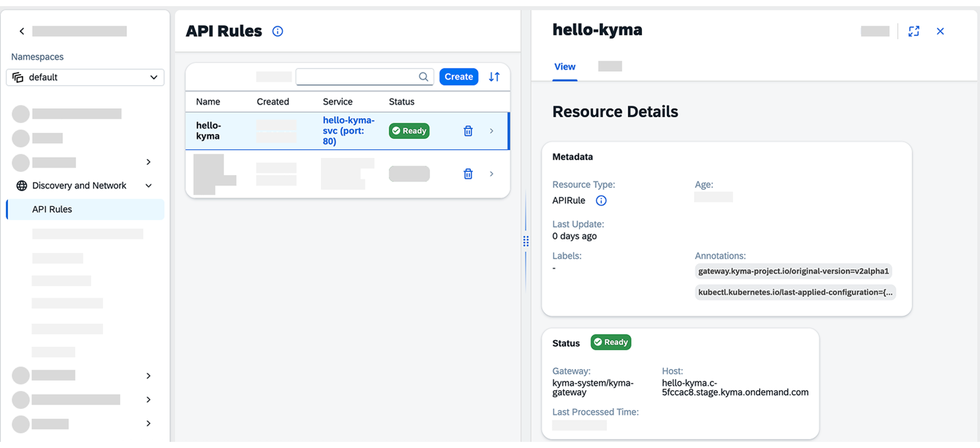This screenshot has width=980, height=448.
Task: Select the hello-kyma row name
Action: point(208,131)
